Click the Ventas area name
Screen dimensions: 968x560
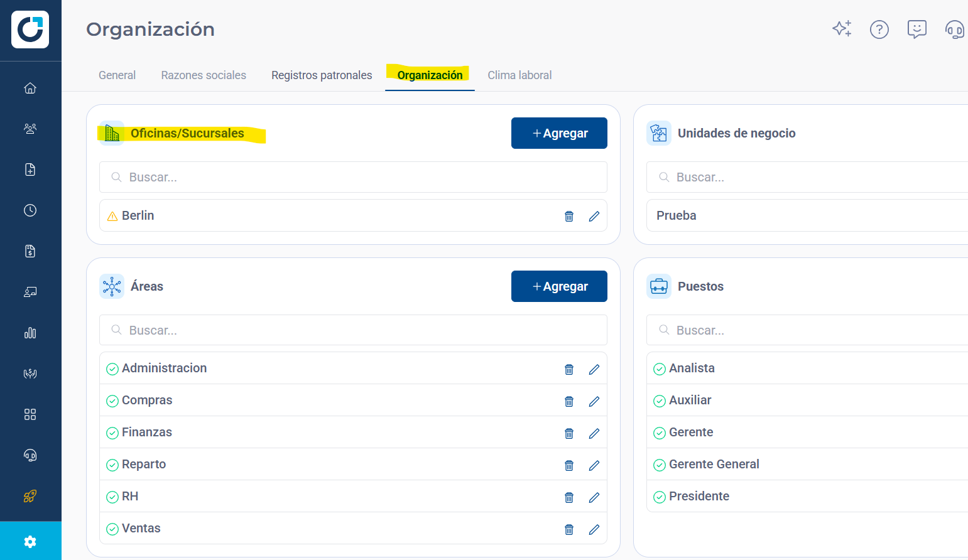[x=141, y=528]
